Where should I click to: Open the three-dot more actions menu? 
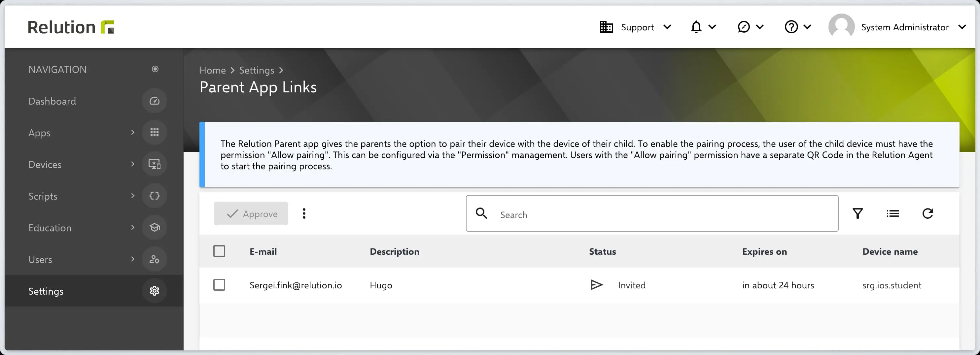pyautogui.click(x=303, y=213)
